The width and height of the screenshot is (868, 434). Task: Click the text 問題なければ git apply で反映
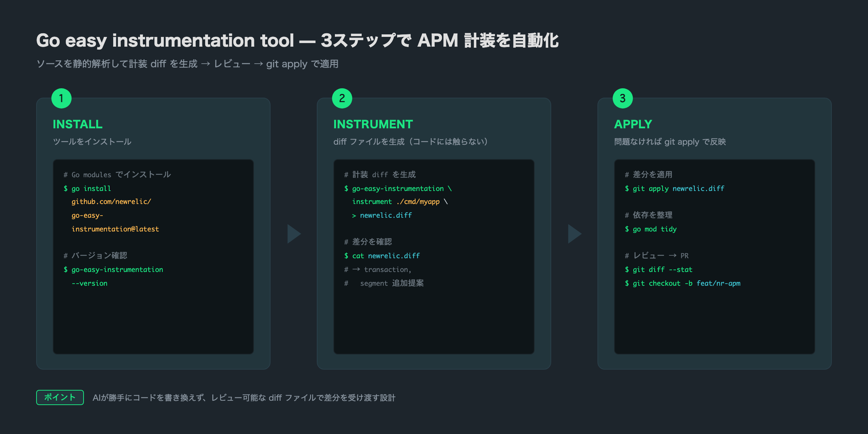click(x=670, y=142)
